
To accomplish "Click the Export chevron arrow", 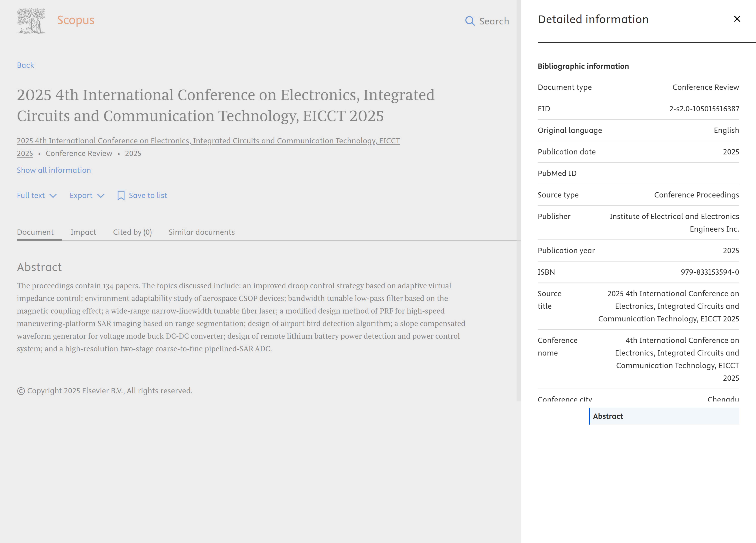I will (101, 196).
